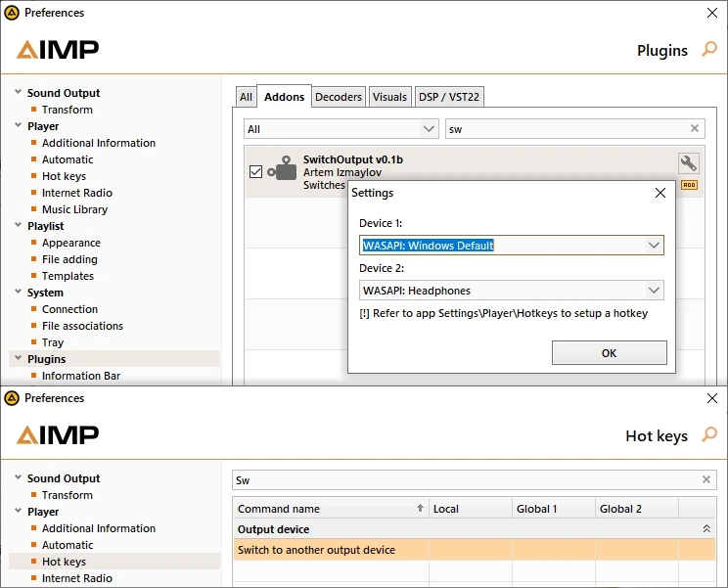Click the search magnifier icon next to Plugins

pyautogui.click(x=709, y=49)
